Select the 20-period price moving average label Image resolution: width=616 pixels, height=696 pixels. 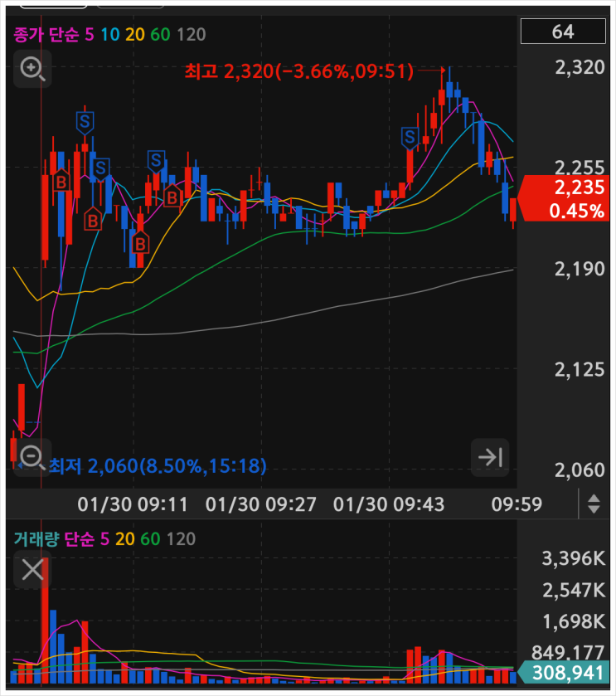point(135,34)
